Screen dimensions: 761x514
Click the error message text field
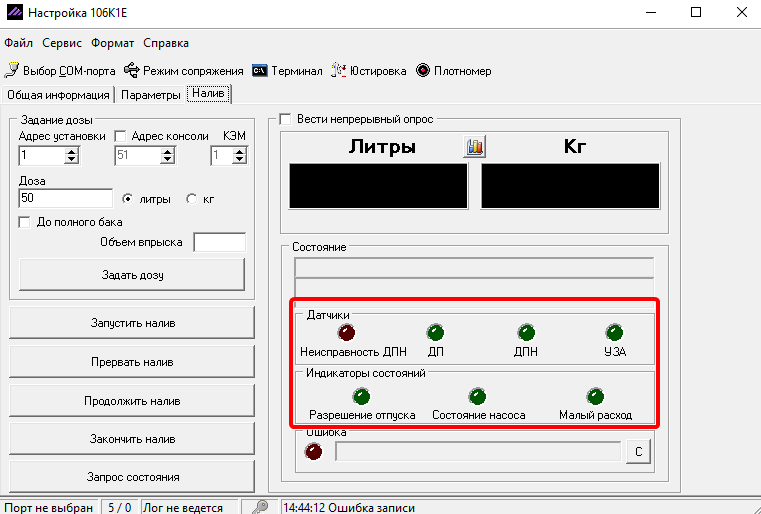(478, 451)
